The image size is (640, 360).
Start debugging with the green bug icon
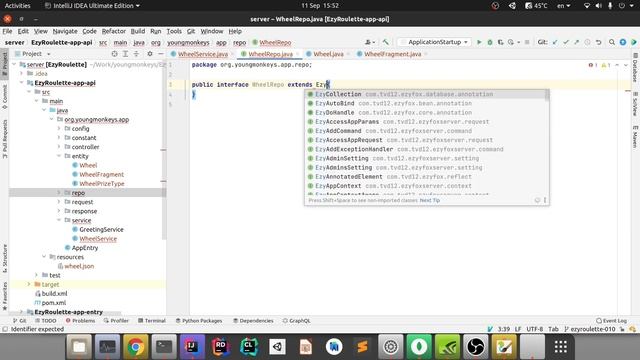[x=490, y=42]
